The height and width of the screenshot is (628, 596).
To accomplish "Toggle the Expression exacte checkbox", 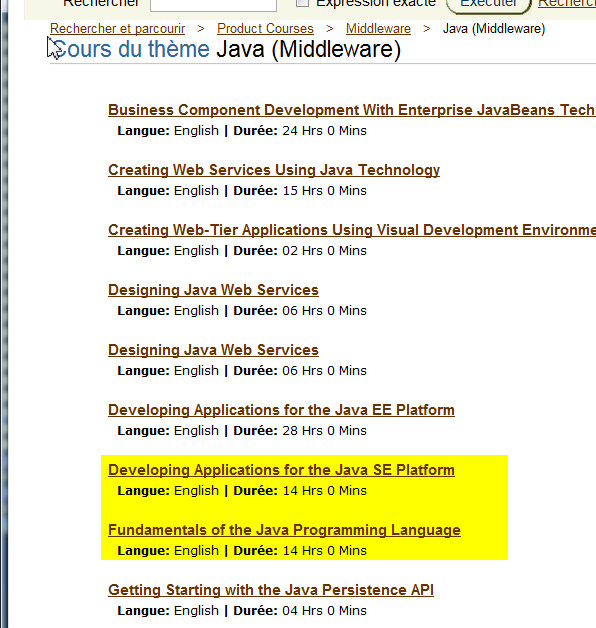I will click(x=302, y=3).
